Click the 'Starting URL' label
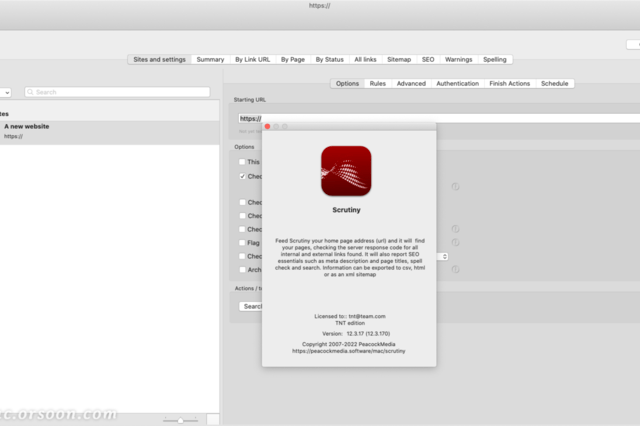 point(249,100)
